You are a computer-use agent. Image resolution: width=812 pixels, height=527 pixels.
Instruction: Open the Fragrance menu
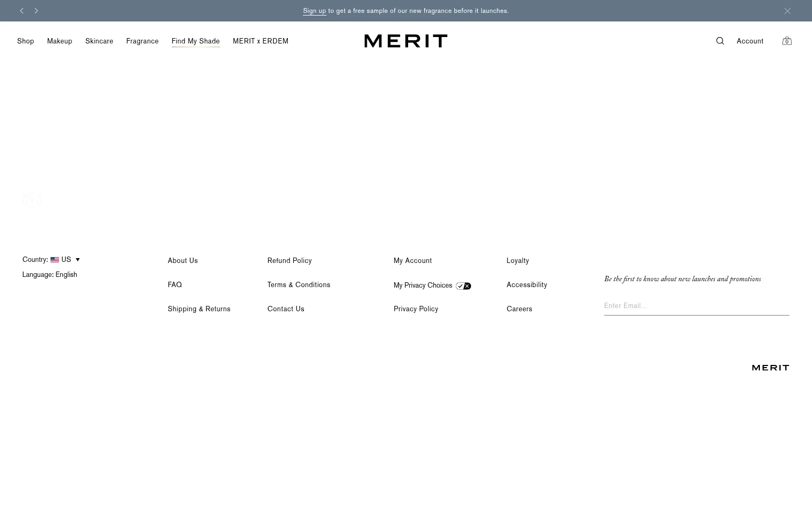(142, 41)
